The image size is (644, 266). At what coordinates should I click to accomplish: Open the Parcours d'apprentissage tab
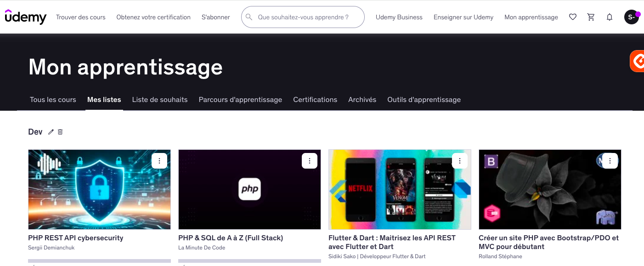coord(240,100)
